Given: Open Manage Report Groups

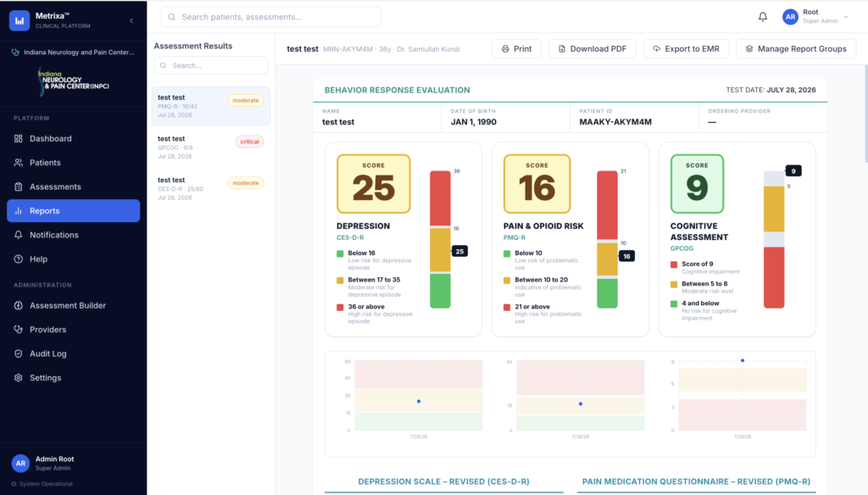Looking at the screenshot, I should pos(796,48).
